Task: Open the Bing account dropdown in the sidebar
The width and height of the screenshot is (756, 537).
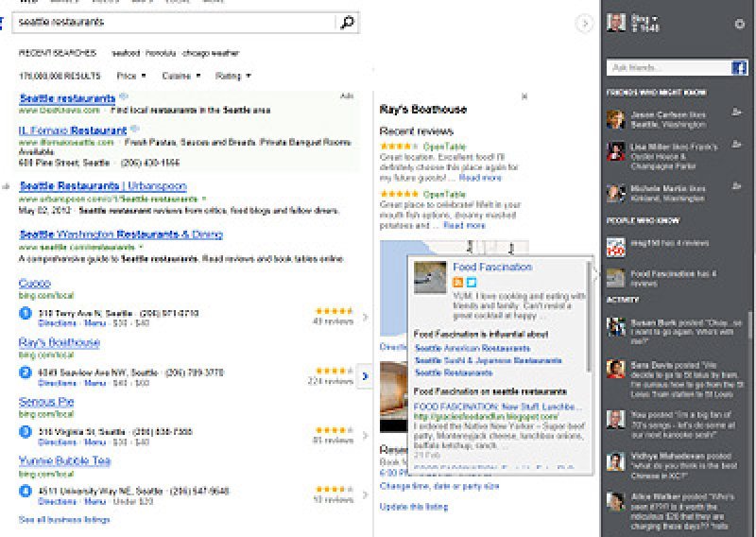Action: click(x=645, y=19)
